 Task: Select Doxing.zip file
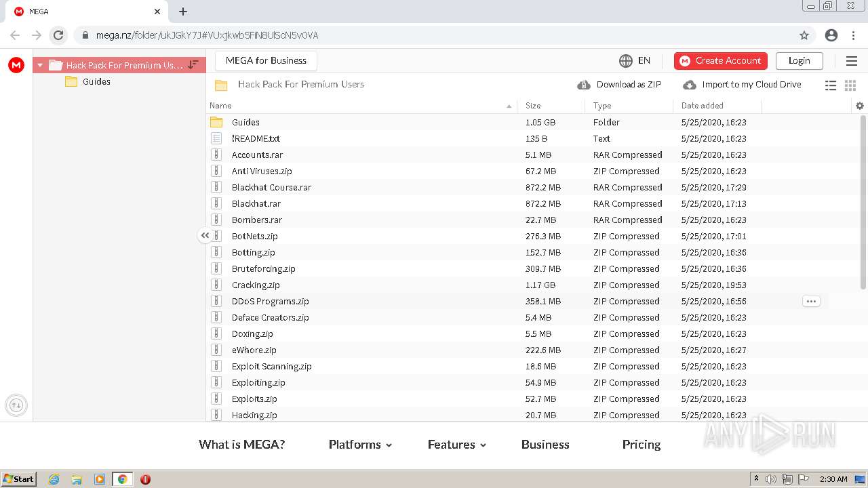(252, 334)
